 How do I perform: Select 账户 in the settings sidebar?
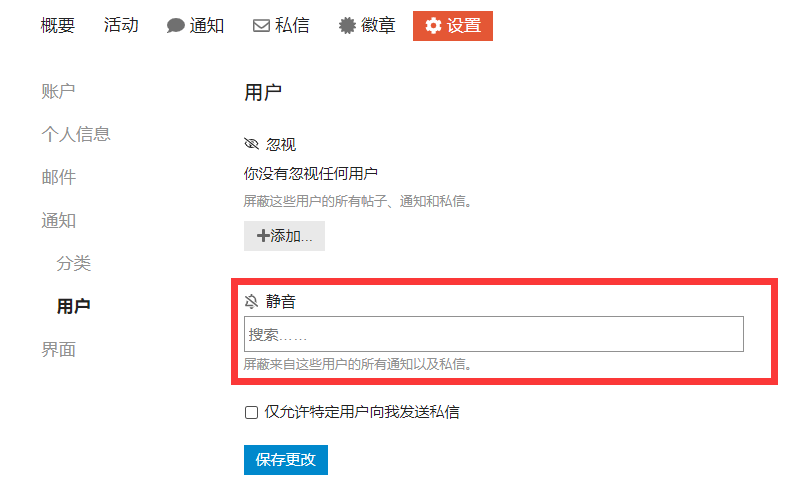click(x=58, y=91)
